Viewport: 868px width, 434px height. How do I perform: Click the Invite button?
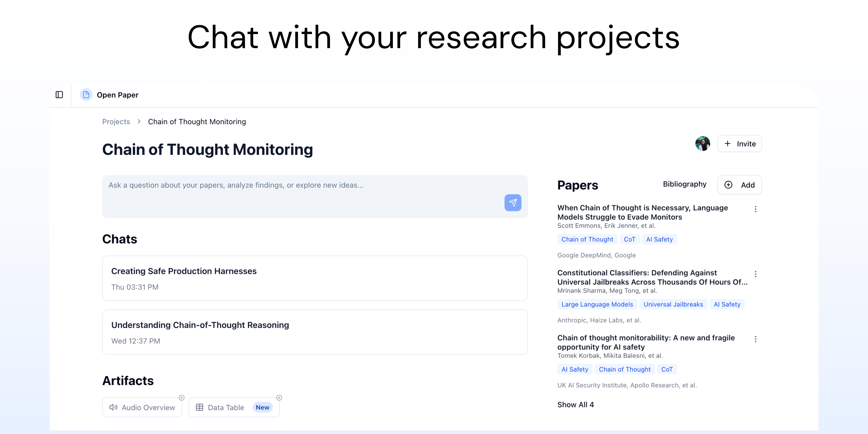point(739,144)
